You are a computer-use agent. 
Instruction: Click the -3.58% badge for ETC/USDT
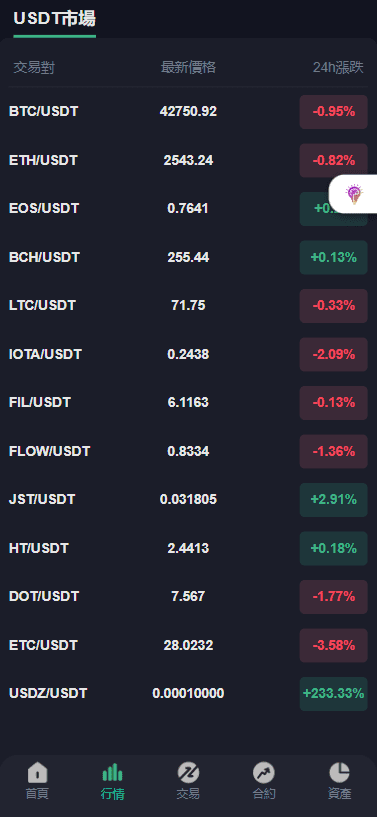[x=333, y=645]
